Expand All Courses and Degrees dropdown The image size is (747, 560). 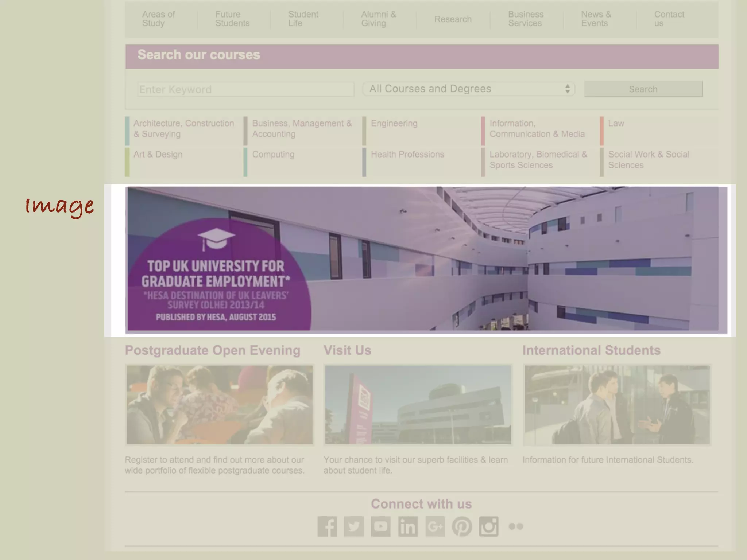point(468,89)
